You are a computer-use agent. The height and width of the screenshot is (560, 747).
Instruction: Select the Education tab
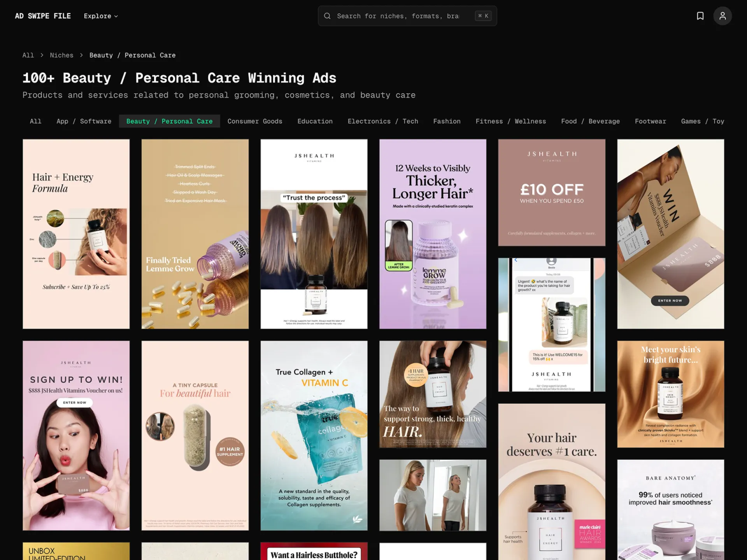click(315, 121)
